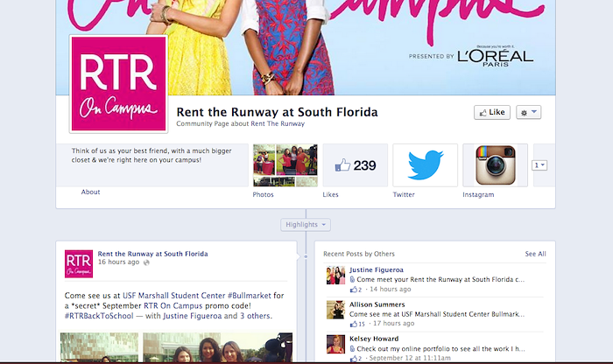Screen dimensions: 613x364
Task: Click the Likes label link
Action: tap(330, 194)
